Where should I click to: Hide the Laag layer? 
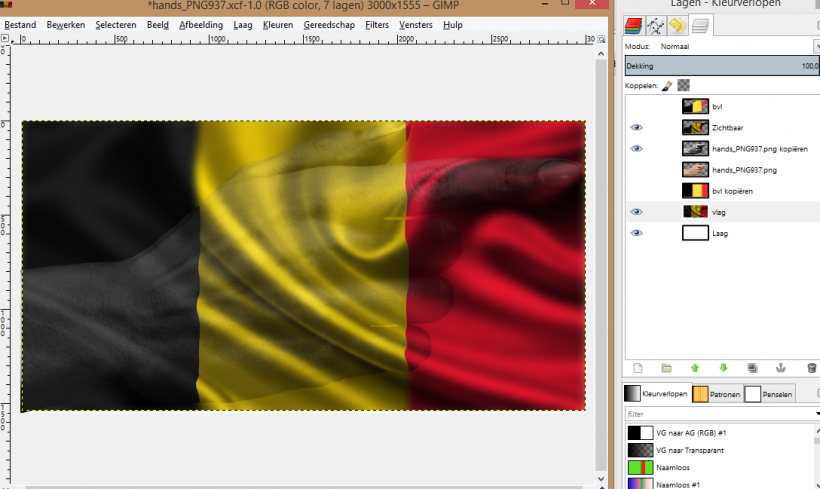coord(637,233)
